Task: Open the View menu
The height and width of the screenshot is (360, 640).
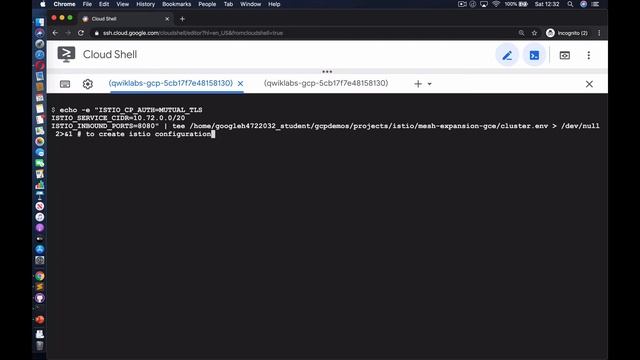Action: [122, 4]
